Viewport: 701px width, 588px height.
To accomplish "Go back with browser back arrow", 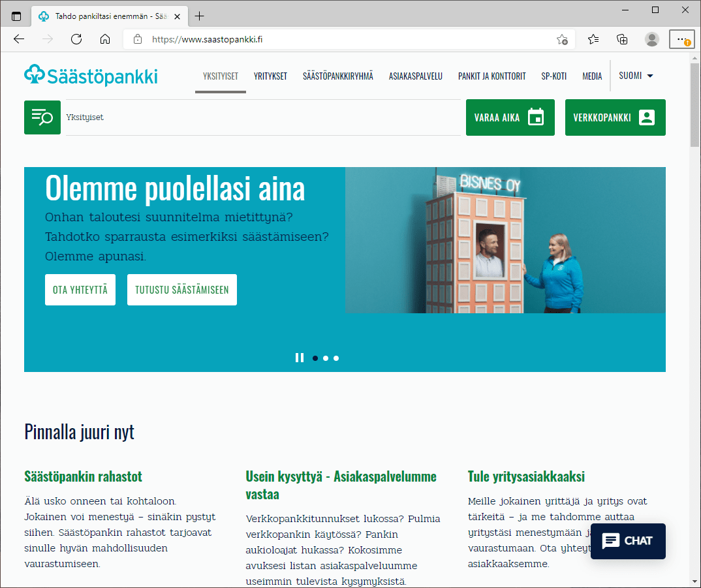I will (x=19, y=39).
